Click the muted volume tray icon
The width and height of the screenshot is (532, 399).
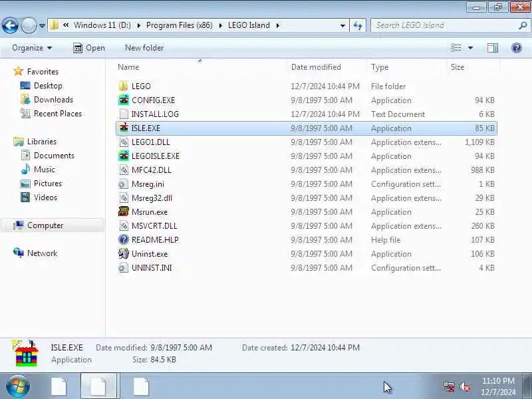tap(464, 386)
